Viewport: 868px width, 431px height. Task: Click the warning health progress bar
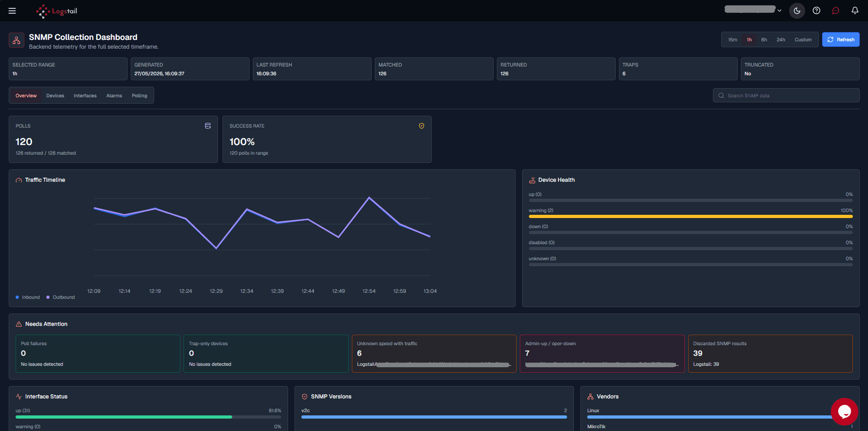(x=690, y=216)
